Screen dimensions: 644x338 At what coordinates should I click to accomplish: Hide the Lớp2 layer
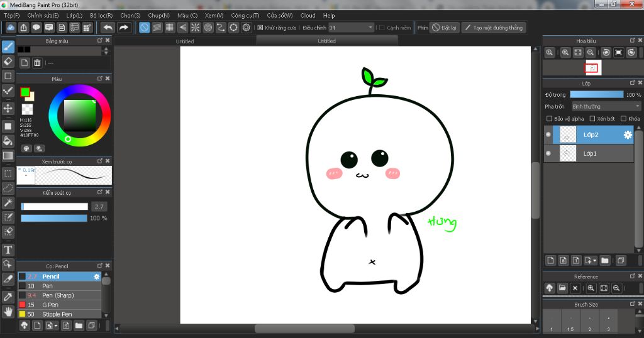548,134
